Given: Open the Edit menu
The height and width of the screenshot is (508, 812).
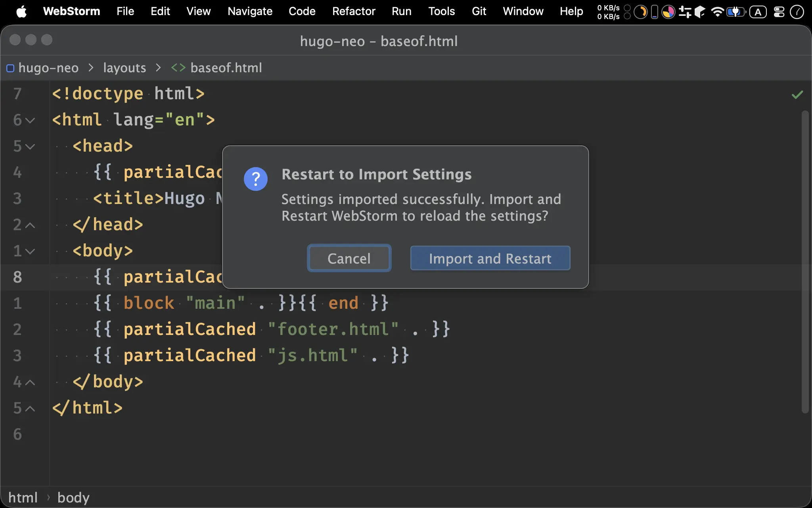Looking at the screenshot, I should pos(160,11).
